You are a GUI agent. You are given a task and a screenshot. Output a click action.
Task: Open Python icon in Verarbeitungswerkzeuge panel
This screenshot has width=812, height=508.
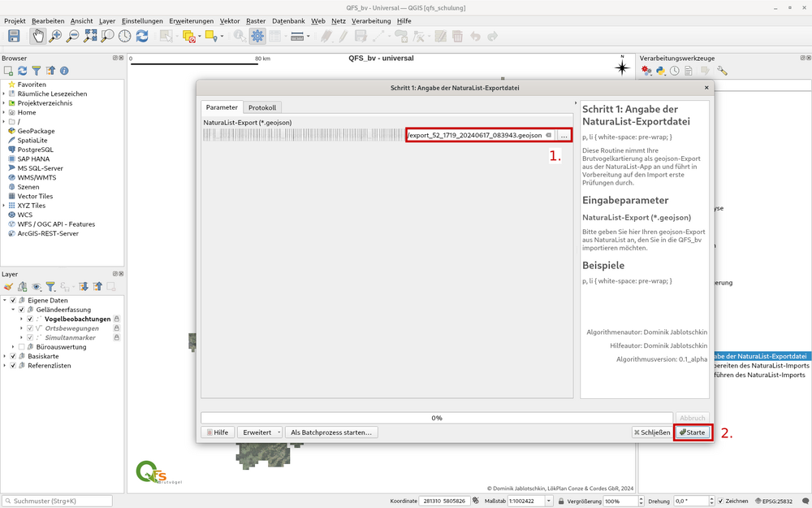click(x=661, y=71)
